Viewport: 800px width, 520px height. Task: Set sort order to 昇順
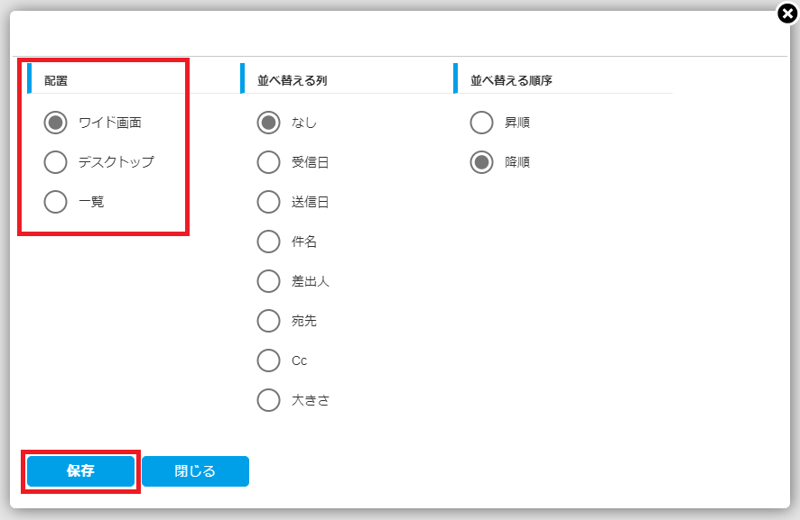[481, 123]
